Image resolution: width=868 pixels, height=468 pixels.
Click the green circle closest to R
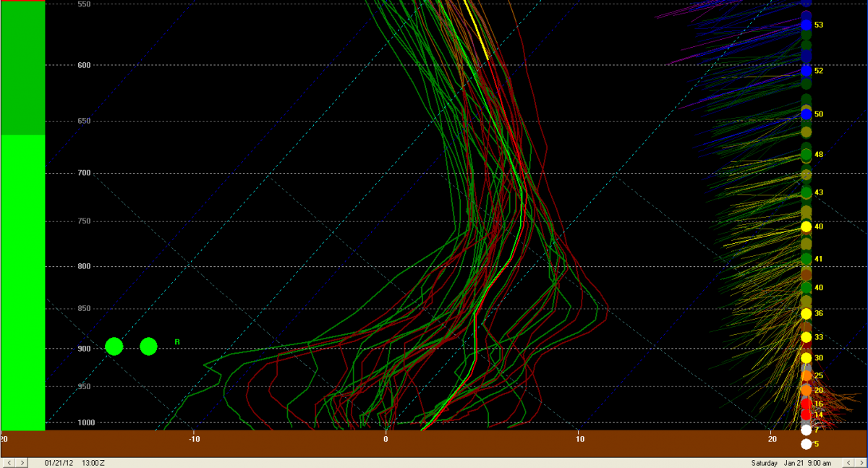tap(148, 346)
